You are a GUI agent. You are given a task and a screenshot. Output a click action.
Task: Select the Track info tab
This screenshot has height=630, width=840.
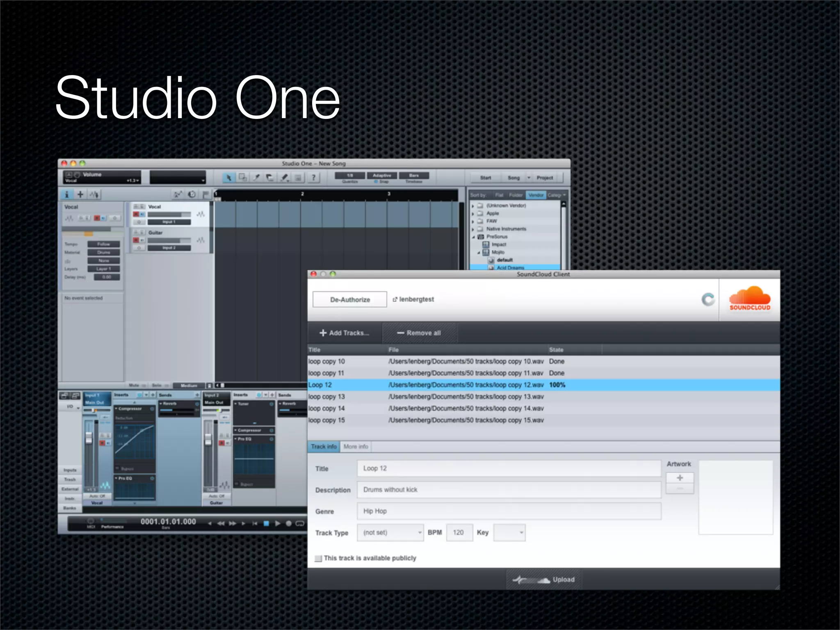(324, 447)
